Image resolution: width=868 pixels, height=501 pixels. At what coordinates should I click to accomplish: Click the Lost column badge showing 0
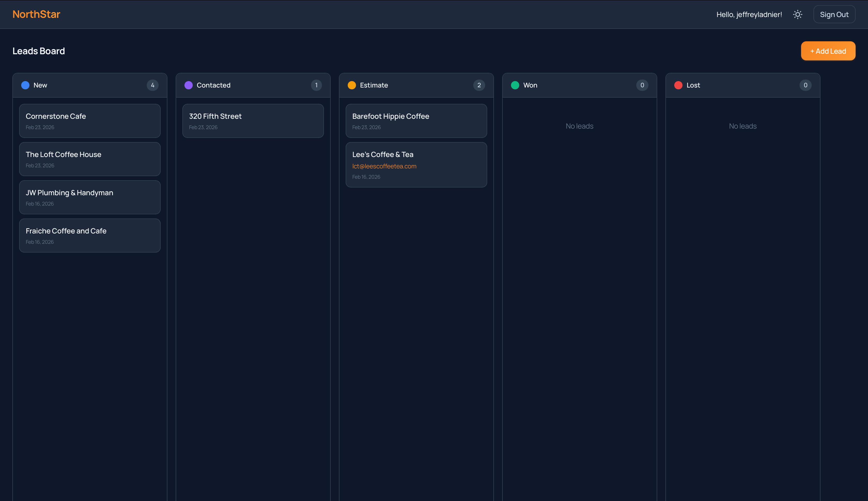point(805,85)
